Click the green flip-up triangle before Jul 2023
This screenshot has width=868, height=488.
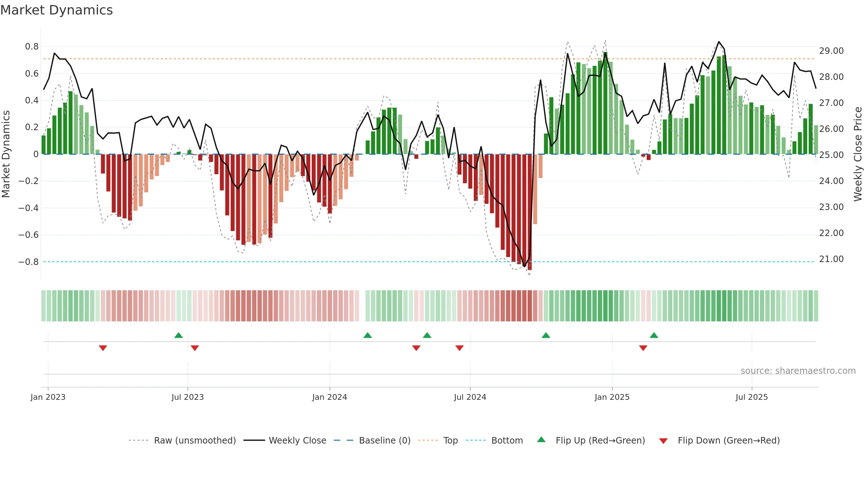pos(179,335)
